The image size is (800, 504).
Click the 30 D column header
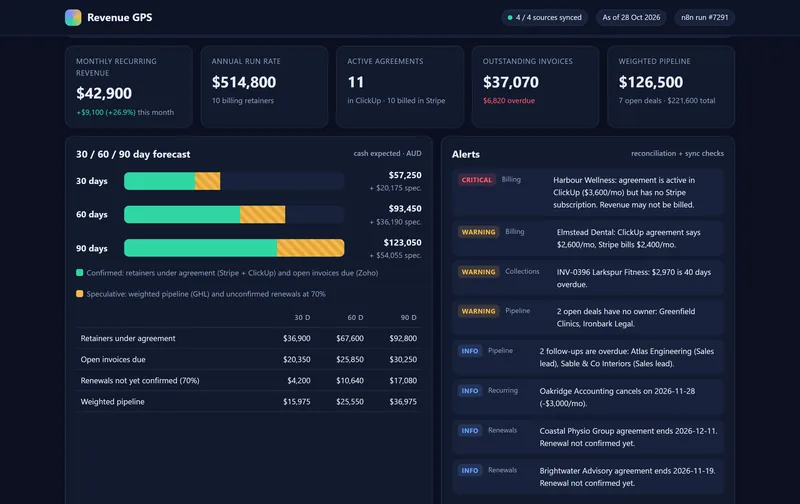point(302,317)
